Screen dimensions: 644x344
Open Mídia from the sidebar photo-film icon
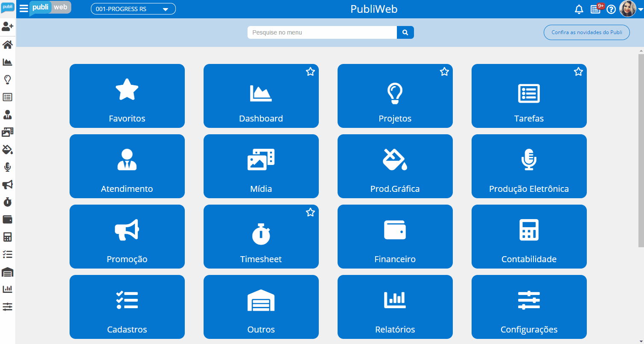tap(7, 132)
